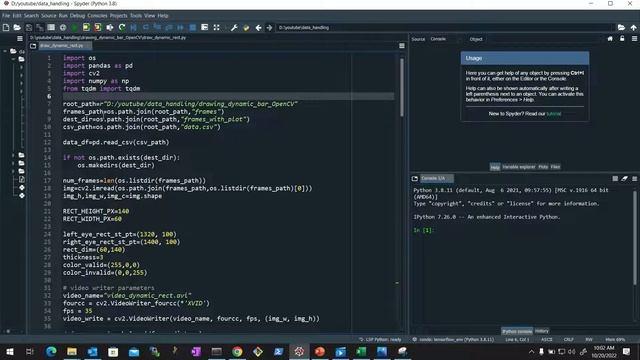The width and height of the screenshot is (640, 360).
Task: Click the Object input field in Help
Action: [x=543, y=39]
